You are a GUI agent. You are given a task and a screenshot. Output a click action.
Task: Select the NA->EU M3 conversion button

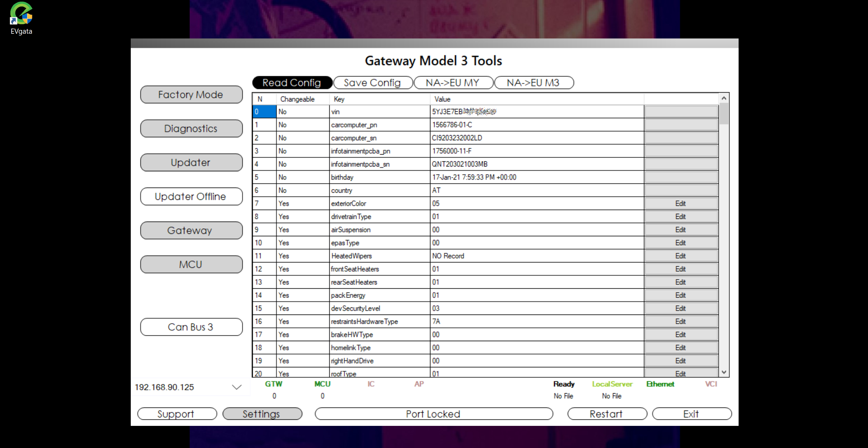[x=534, y=83]
